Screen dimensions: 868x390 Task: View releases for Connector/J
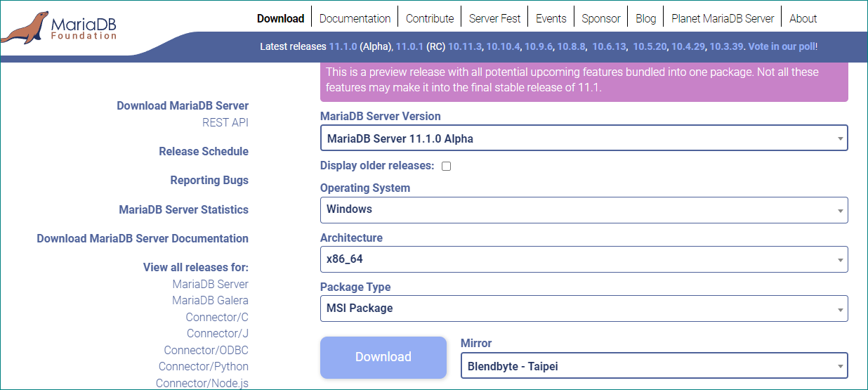click(218, 333)
